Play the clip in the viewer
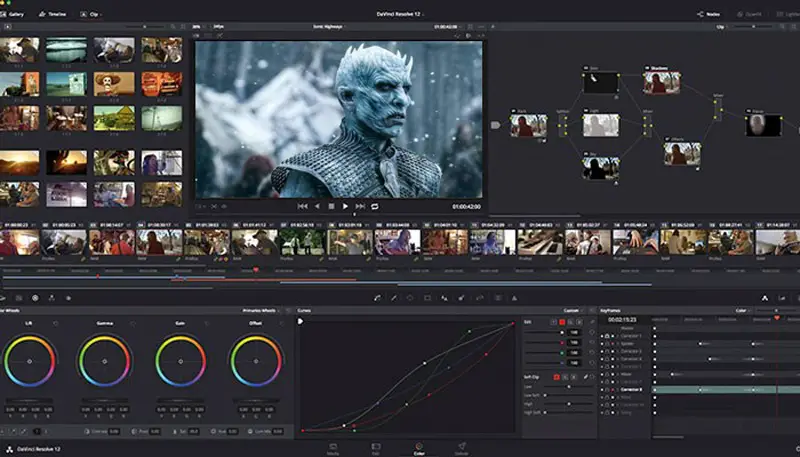Image resolution: width=800 pixels, height=457 pixels. (345, 206)
